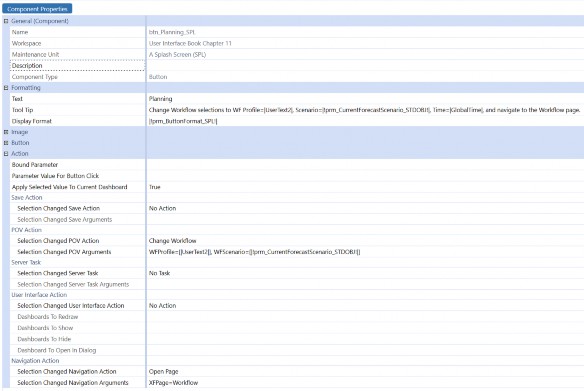
Task: Select Selection Changed User Interface Action label
Action: click(x=71, y=306)
